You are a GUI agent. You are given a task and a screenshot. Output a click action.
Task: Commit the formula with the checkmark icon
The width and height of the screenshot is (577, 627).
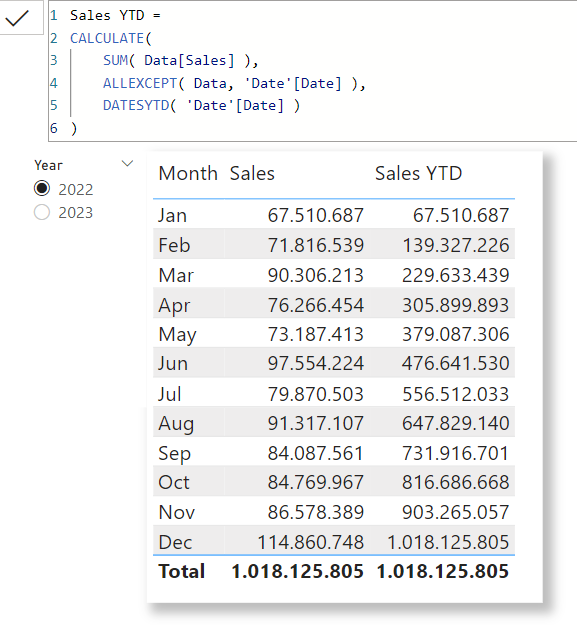[18, 18]
